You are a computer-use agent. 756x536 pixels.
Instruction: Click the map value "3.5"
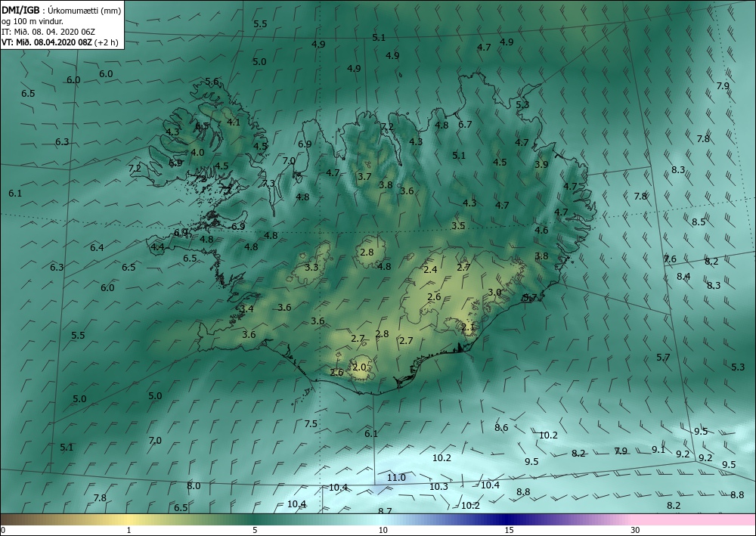[x=458, y=225]
